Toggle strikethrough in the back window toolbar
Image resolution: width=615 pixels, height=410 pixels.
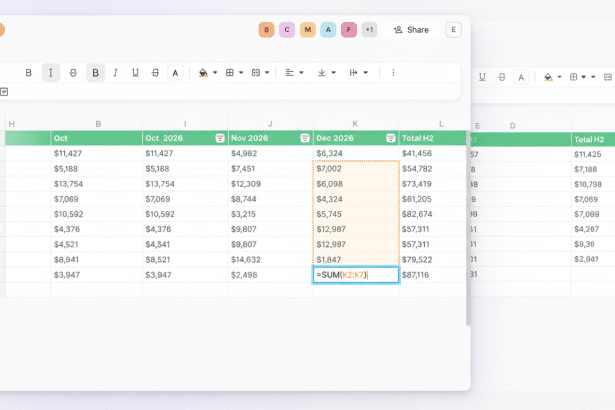pos(502,77)
